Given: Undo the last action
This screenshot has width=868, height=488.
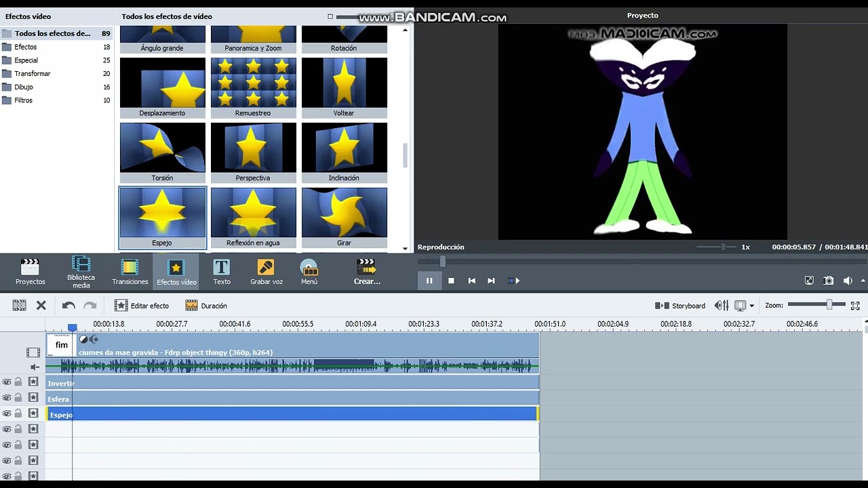Looking at the screenshot, I should [x=68, y=306].
